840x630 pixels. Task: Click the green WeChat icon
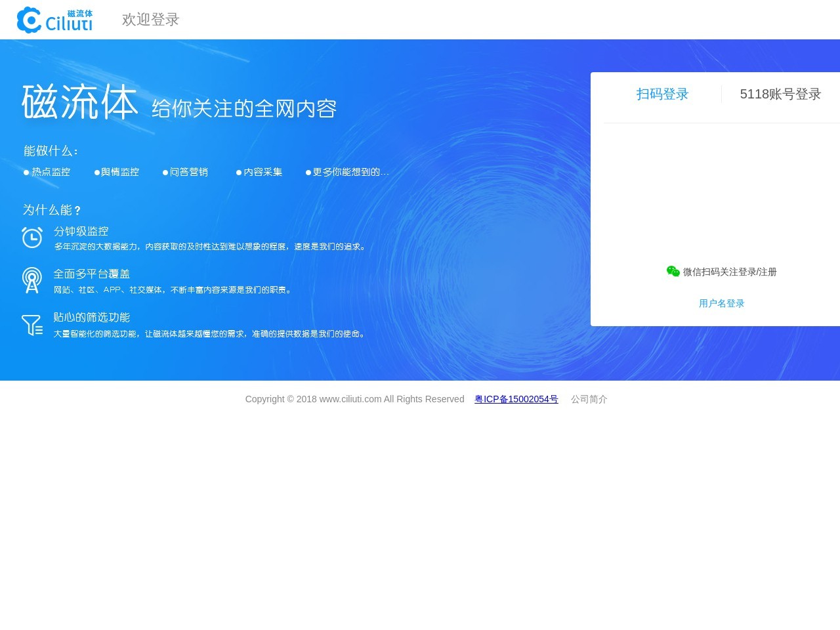pos(673,272)
